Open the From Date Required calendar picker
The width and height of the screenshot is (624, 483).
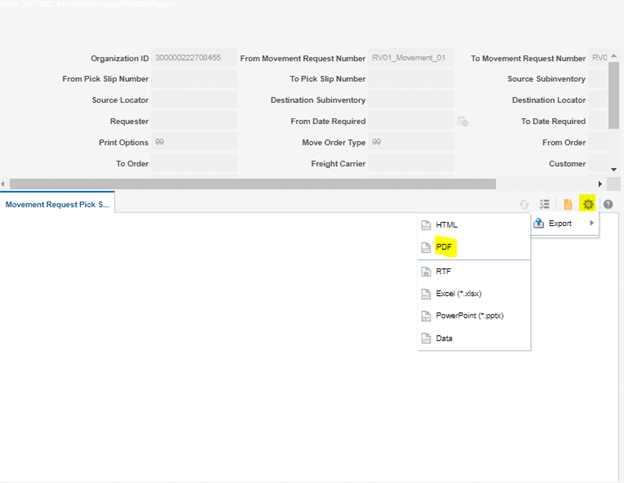pyautogui.click(x=462, y=121)
